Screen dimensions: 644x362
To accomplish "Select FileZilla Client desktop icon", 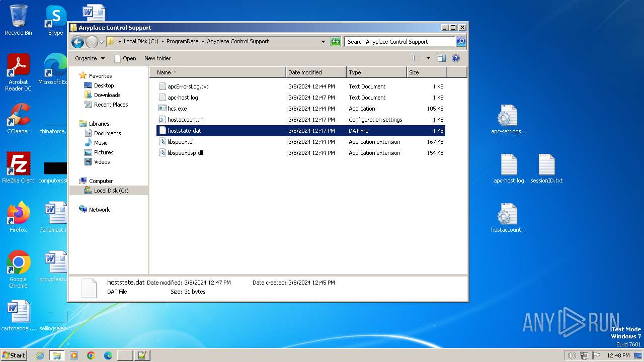I will pos(18,167).
